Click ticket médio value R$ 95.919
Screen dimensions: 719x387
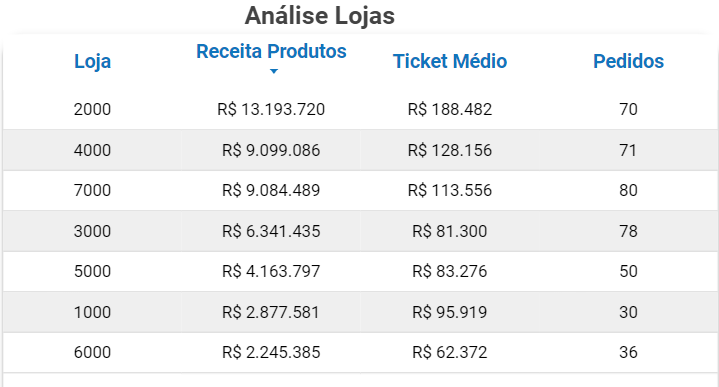coord(450,312)
